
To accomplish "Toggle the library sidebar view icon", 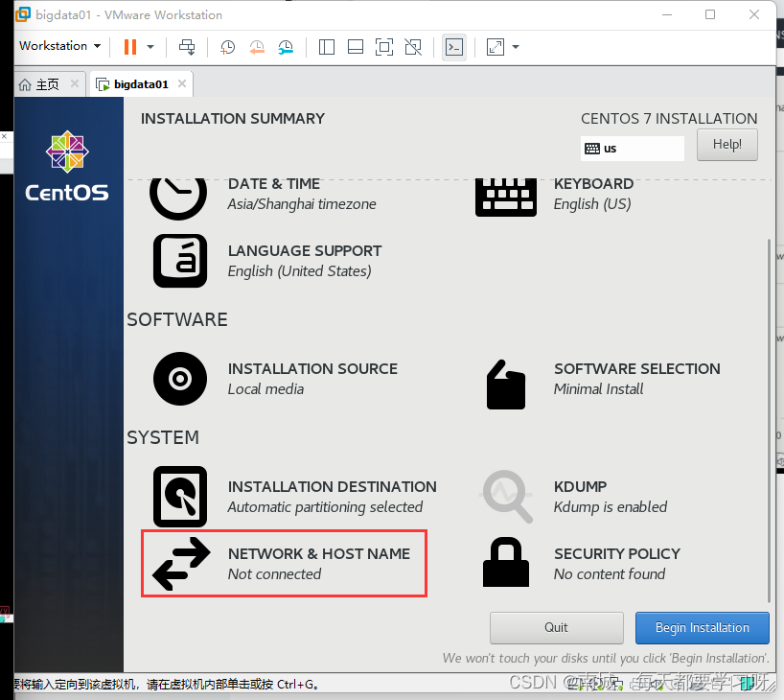I will click(327, 47).
